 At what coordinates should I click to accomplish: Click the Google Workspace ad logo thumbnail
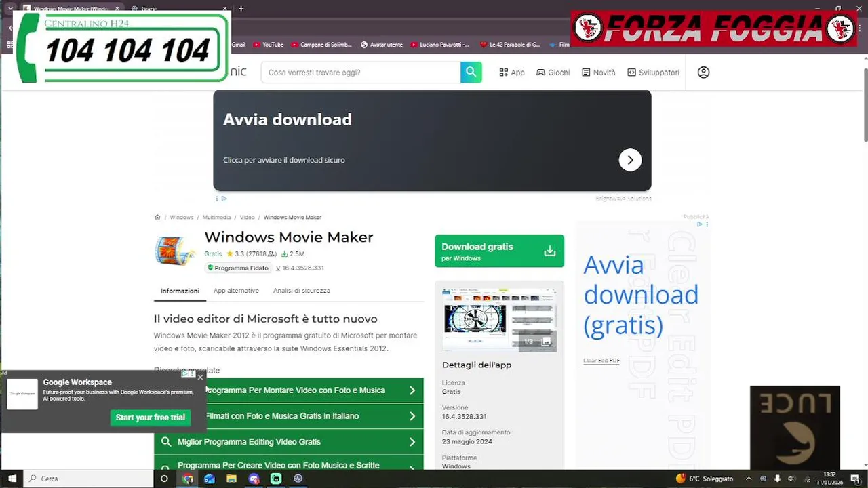coord(22,394)
